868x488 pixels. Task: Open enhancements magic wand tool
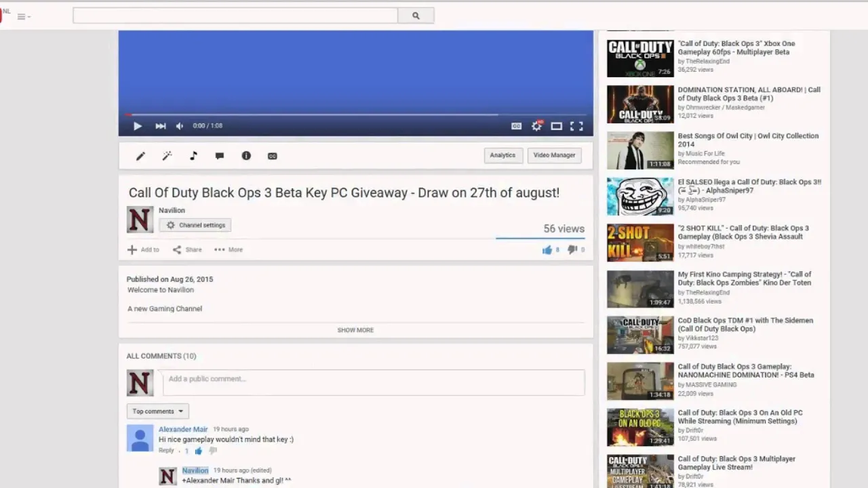[x=167, y=156]
